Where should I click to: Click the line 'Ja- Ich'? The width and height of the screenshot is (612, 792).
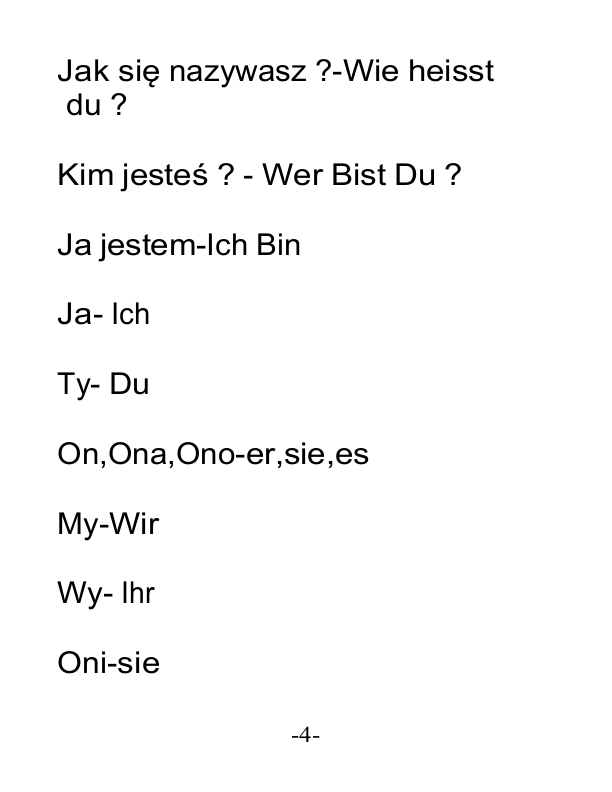[104, 314]
